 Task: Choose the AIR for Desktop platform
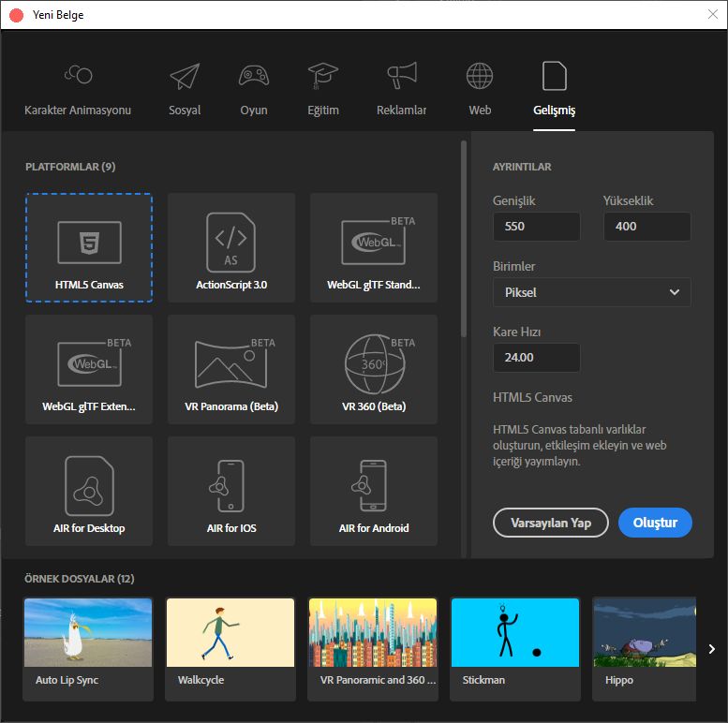click(x=89, y=491)
